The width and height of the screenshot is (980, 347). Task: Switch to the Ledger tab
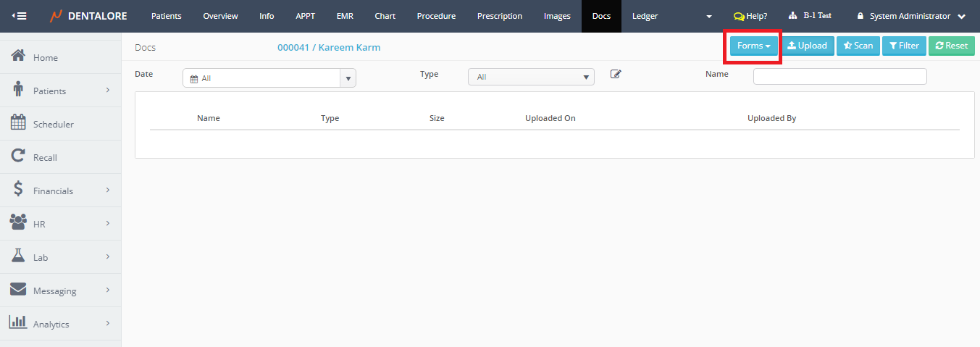[645, 16]
